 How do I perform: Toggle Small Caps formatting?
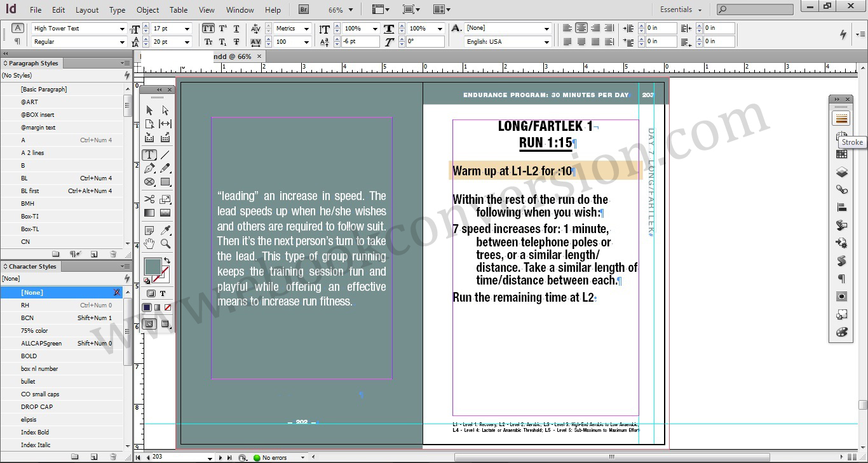208,42
